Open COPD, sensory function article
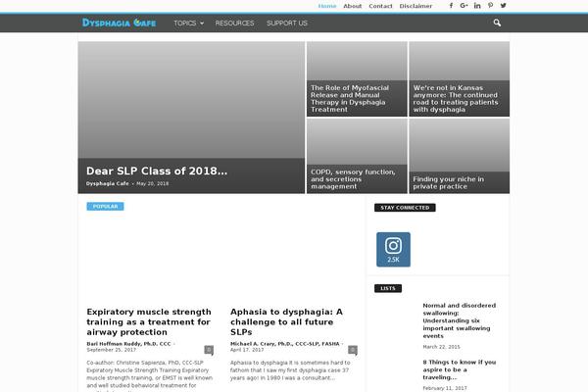Screen dimensions: 588x392 353,179
